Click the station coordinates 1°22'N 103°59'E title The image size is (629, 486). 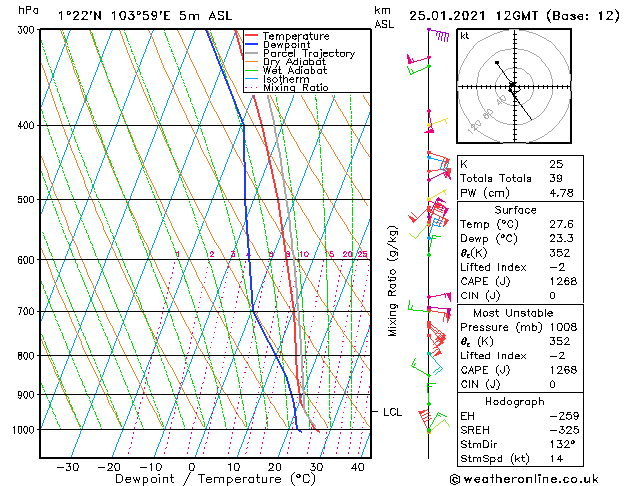[118, 15]
